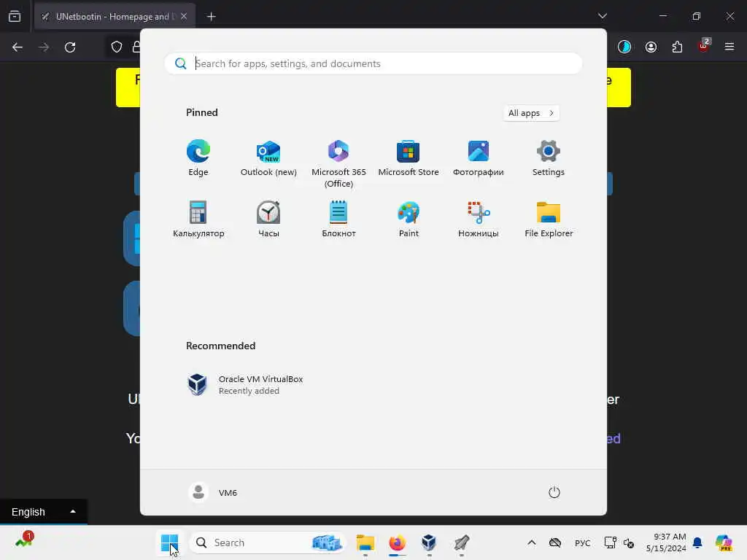Select the UNetbootin browser tab
Viewport: 747px width, 560px height.
115,17
